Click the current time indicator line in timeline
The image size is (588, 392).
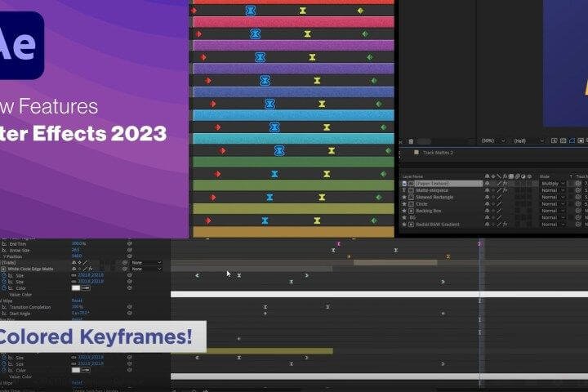tap(479, 316)
